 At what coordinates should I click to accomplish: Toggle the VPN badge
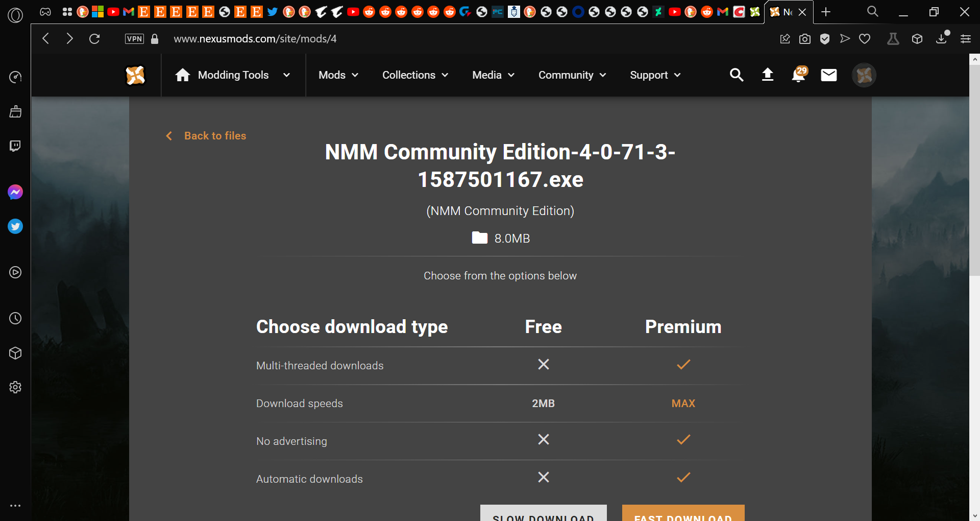tap(134, 39)
